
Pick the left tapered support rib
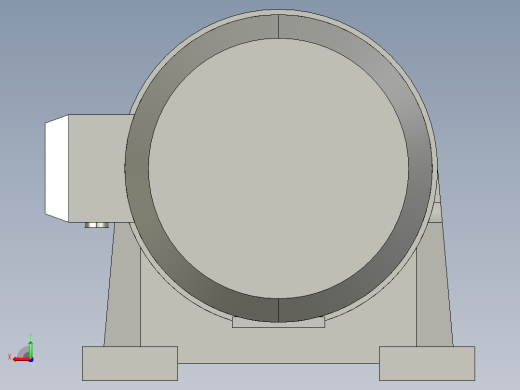click(x=123, y=290)
